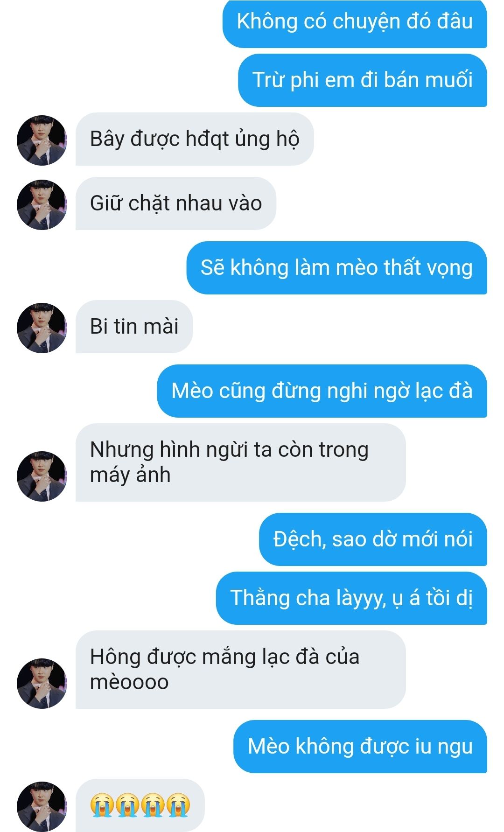
Task: Select "Hông được mắng lạc đà của mèoooo"
Action: pos(240,670)
